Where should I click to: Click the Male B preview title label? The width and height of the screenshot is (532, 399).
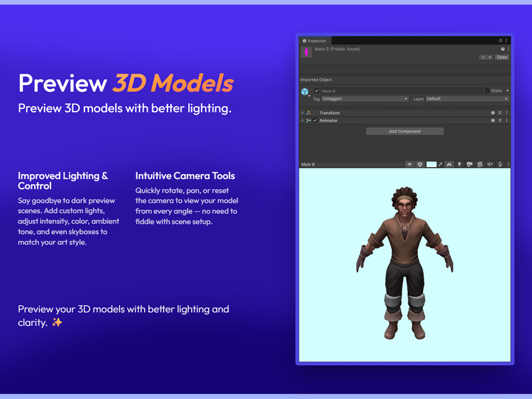308,164
